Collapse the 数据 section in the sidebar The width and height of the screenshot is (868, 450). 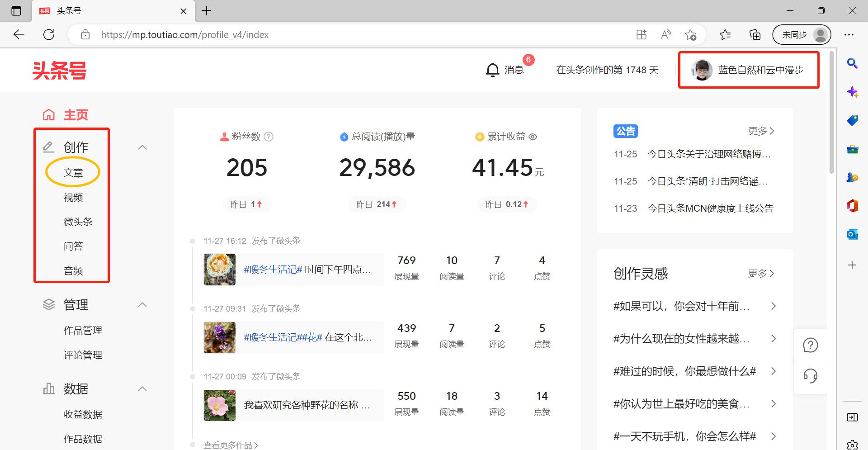[142, 389]
